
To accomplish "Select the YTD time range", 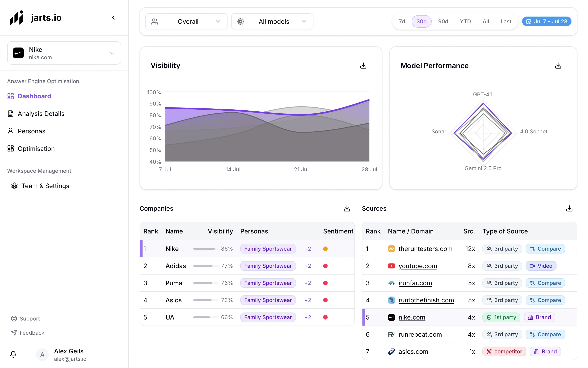I will coord(465,21).
